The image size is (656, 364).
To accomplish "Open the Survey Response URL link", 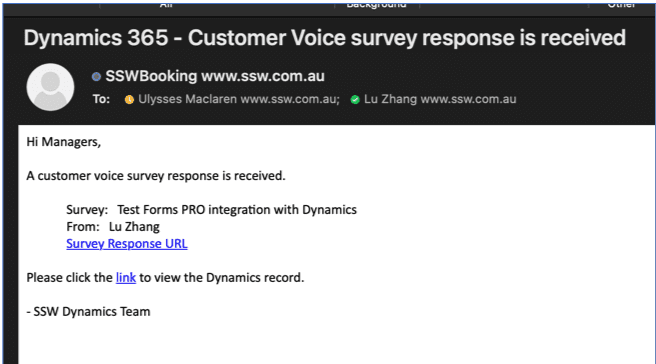I will click(127, 244).
